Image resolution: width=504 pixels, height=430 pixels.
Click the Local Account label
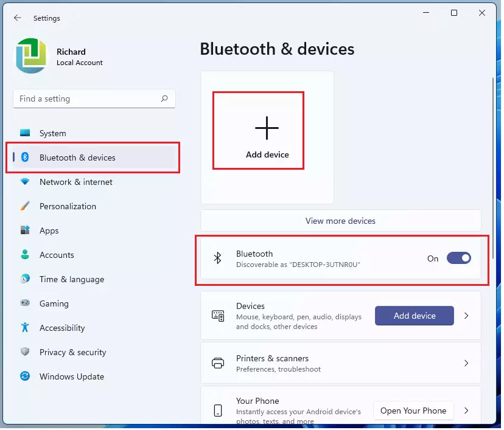[x=80, y=63]
